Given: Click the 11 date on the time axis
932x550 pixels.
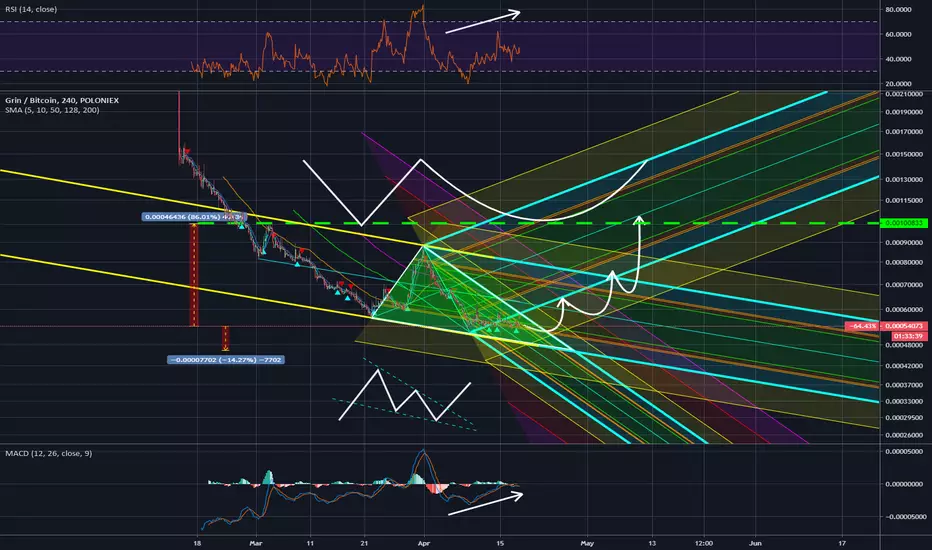Looking at the screenshot, I should tap(310, 543).
